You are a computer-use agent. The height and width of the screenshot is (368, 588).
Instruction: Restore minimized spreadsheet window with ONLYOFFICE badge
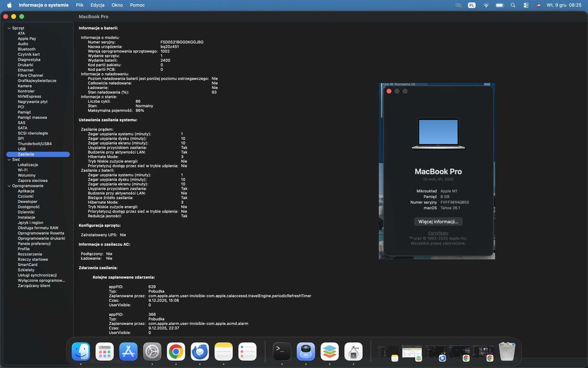(412, 353)
